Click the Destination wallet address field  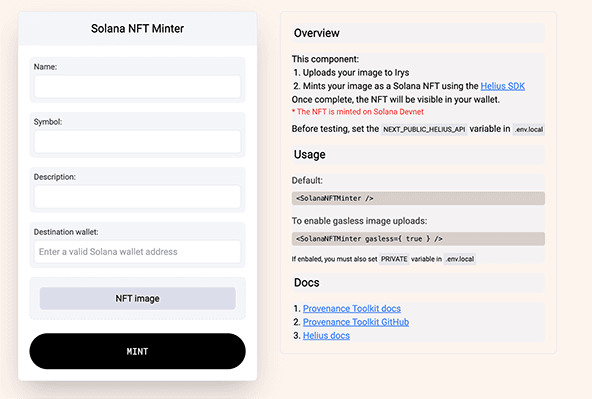point(137,252)
